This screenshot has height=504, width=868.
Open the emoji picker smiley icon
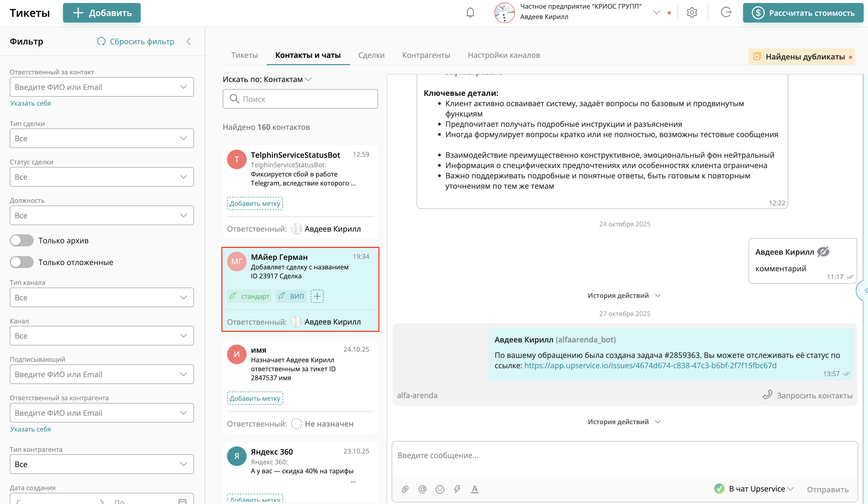[x=440, y=489]
